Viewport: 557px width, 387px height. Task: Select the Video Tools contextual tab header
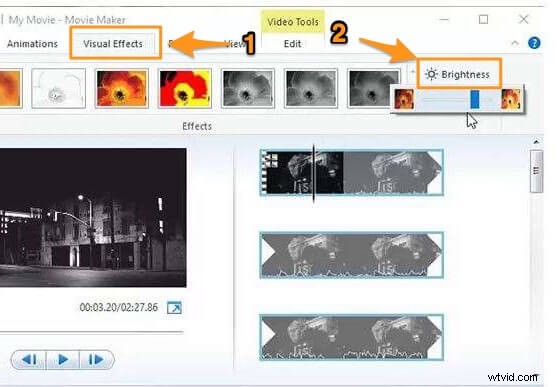(293, 22)
